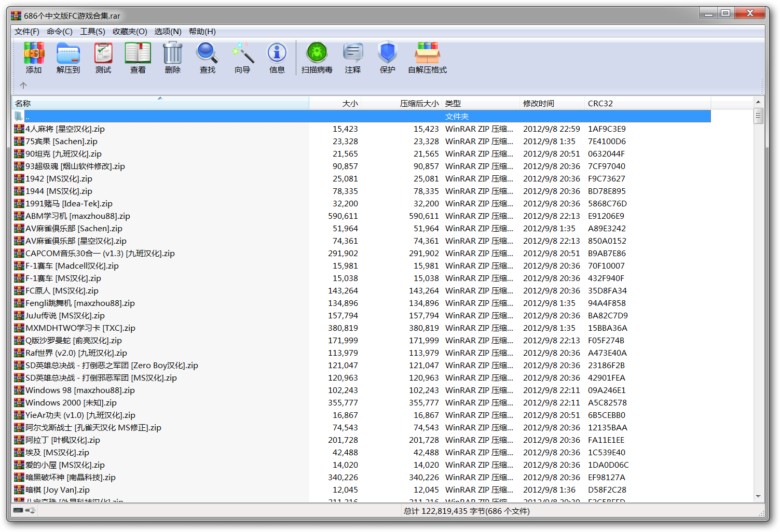Screen dimensions: 780x532
Task: Click the Extract To (解压到) icon
Action: click(x=68, y=53)
